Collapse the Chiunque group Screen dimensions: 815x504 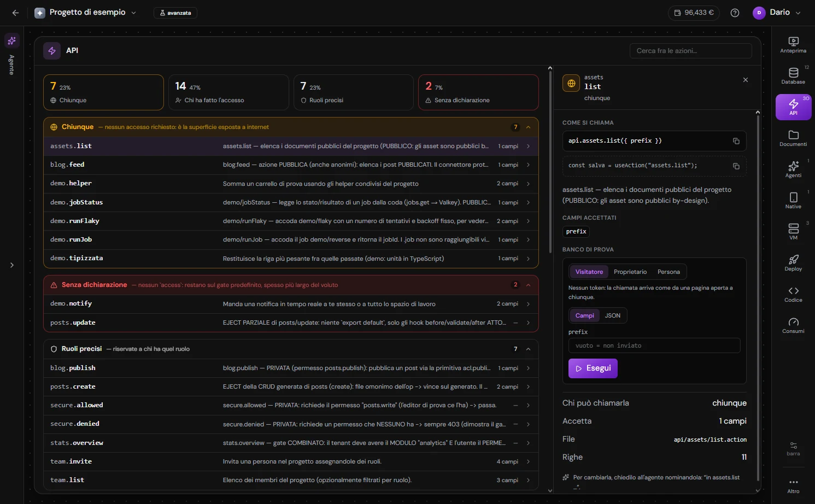(x=528, y=127)
